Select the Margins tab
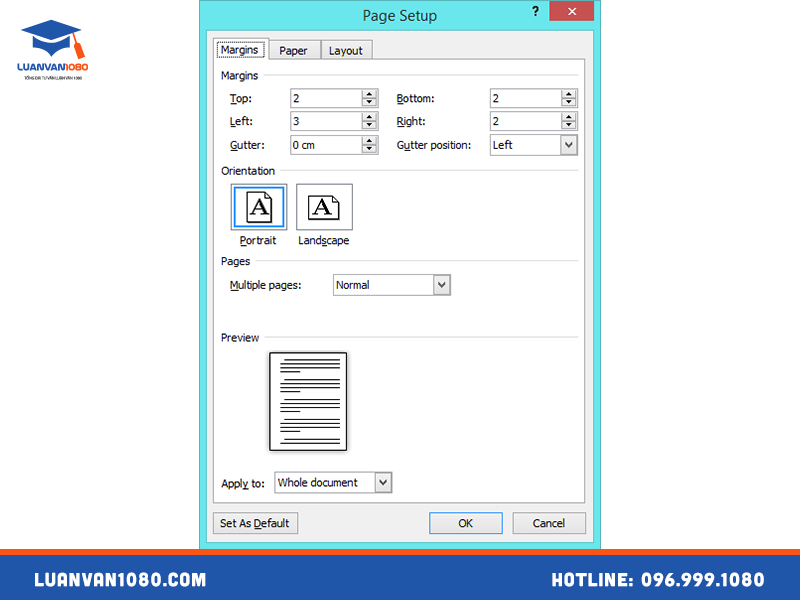Image resolution: width=800 pixels, height=600 pixels. tap(239, 49)
